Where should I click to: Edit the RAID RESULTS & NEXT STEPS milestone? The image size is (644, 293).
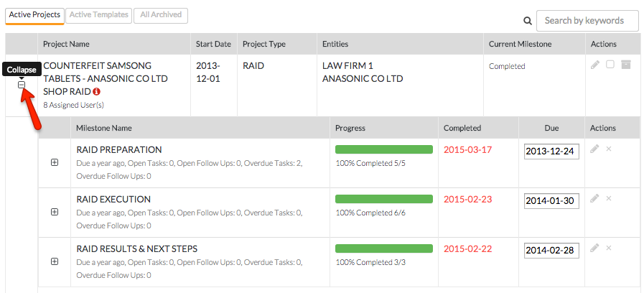(594, 248)
